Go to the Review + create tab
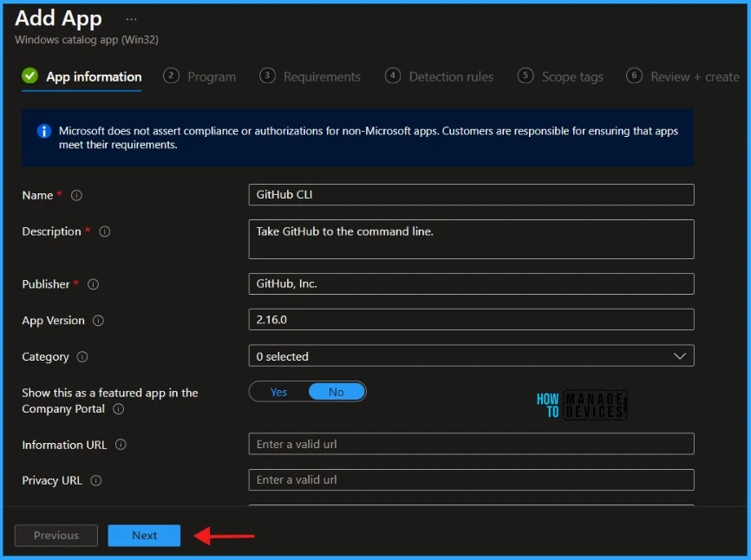Viewport: 751px width, 560px height. (682, 77)
